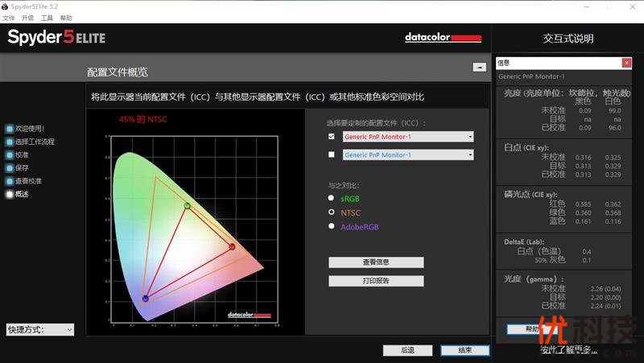
Task: Expand the second Generic PnP Monitor-1 dropdown
Action: point(408,155)
